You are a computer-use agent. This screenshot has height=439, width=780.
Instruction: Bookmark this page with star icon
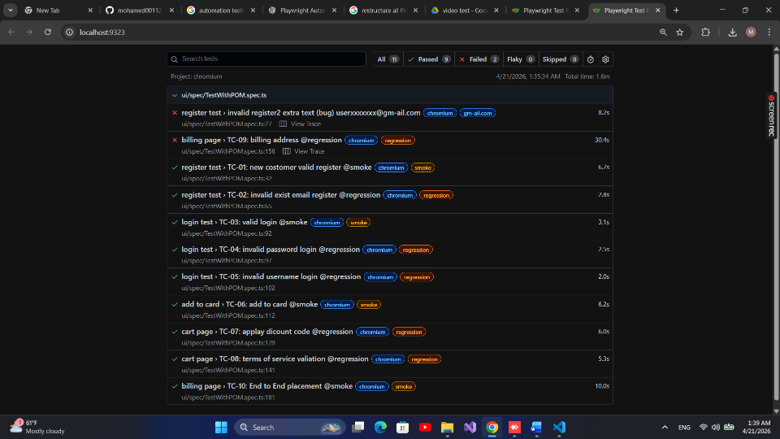click(x=680, y=32)
